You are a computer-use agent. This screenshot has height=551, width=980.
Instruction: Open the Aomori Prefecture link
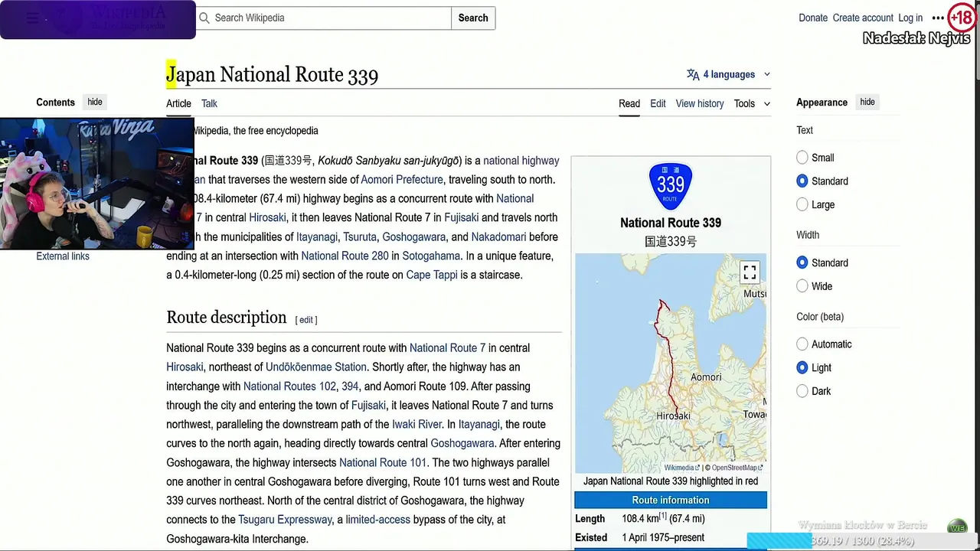coord(402,180)
